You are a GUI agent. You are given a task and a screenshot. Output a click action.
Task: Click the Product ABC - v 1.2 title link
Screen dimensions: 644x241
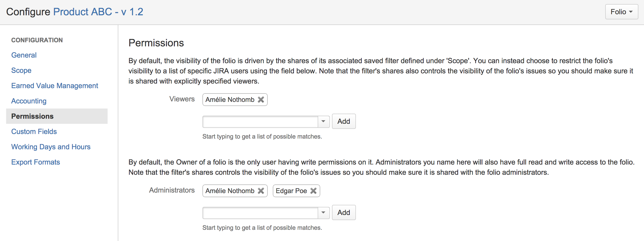[x=98, y=11]
